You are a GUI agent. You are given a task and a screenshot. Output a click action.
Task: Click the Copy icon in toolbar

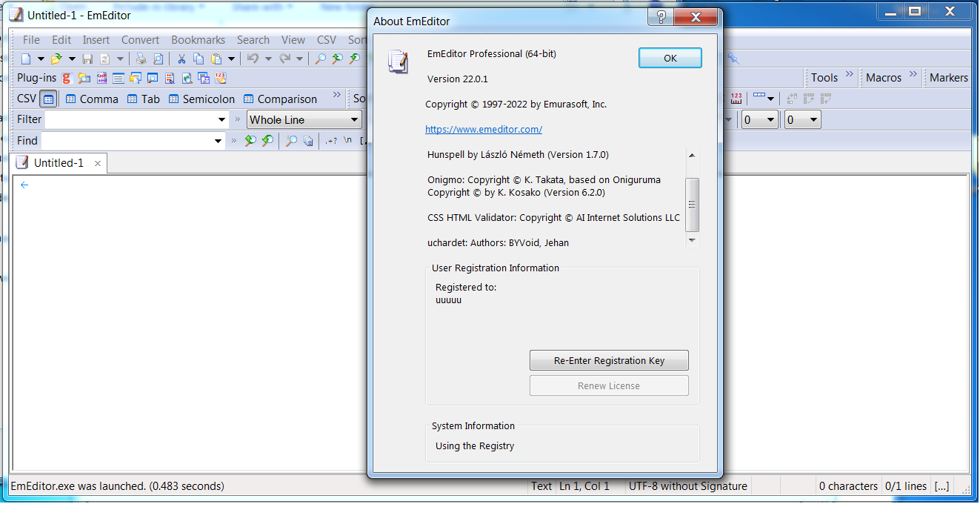[199, 59]
